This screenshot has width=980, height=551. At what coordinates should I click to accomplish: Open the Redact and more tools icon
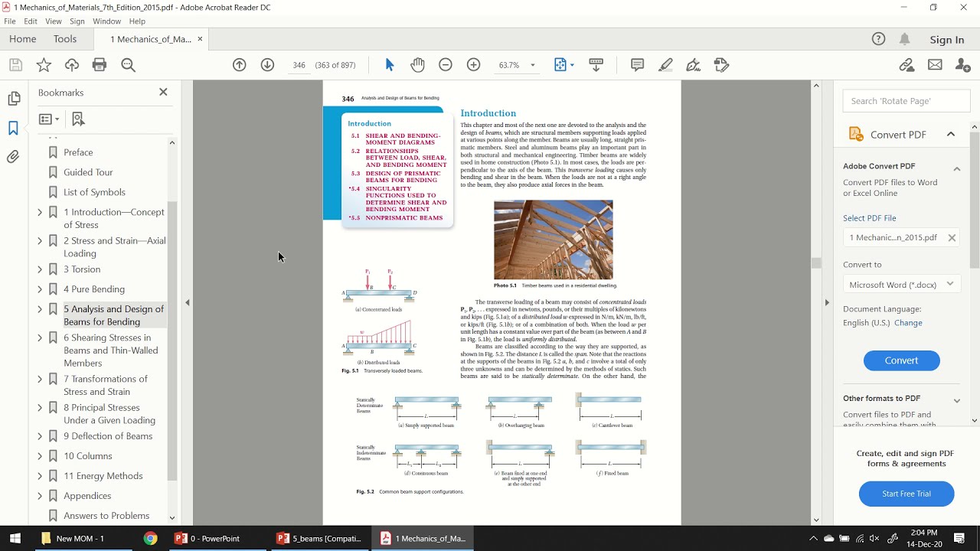721,65
